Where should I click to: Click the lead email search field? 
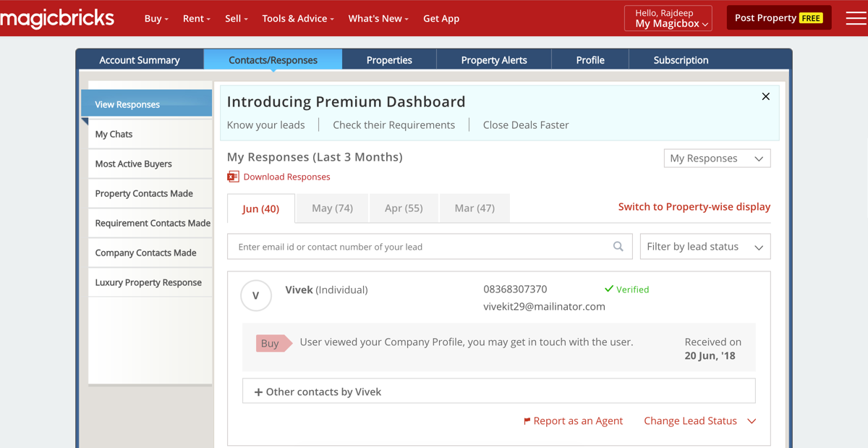pyautogui.click(x=420, y=247)
